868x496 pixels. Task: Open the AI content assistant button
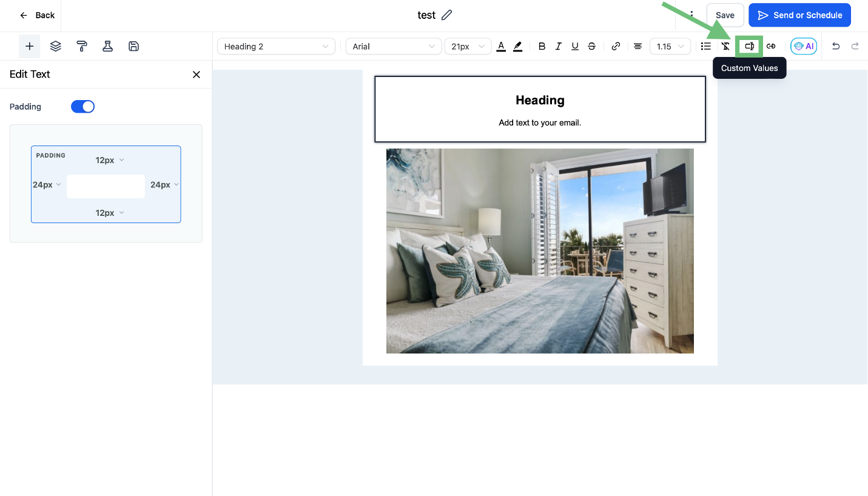point(804,46)
